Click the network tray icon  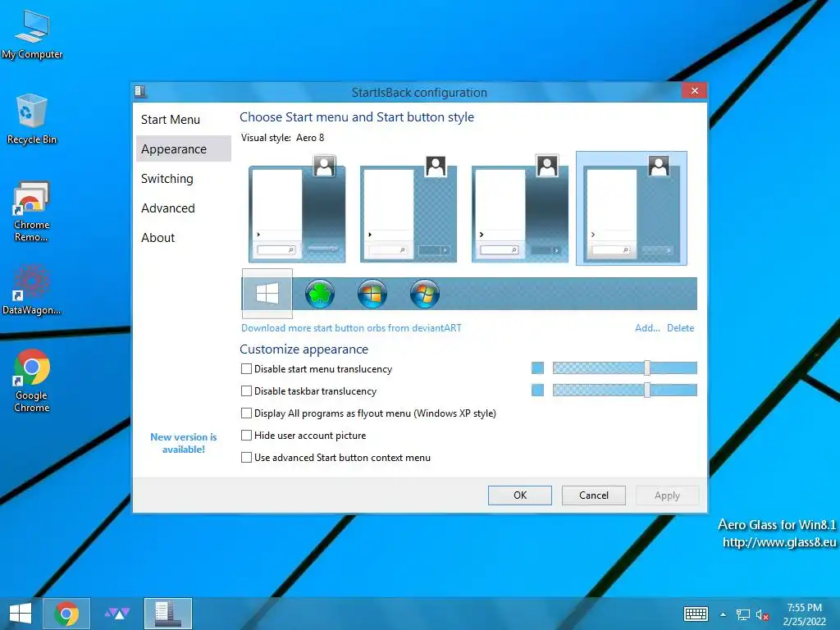[742, 614]
